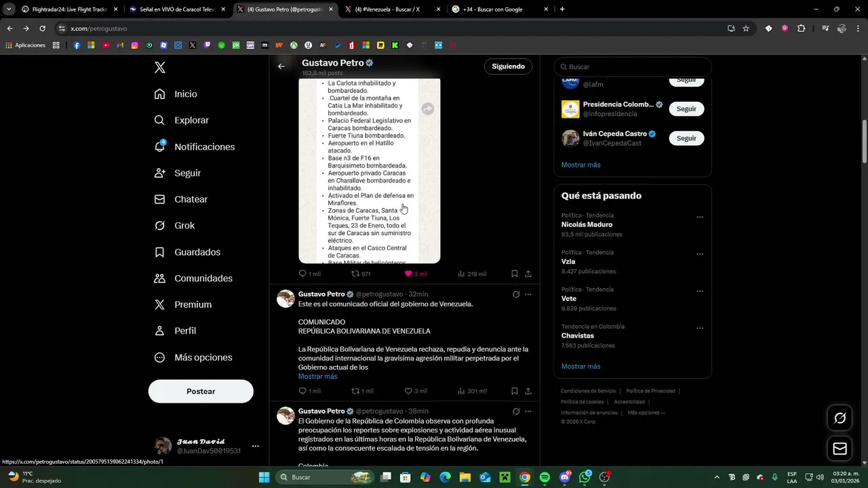Click Grok icon on 38min post
Viewport: 868px width, 488px height.
516,411
